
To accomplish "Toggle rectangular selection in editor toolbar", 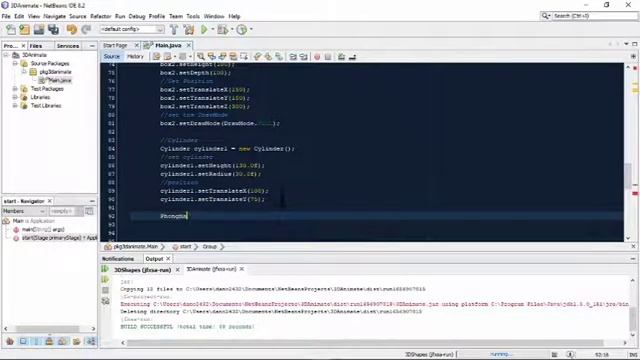I will [x=244, y=57].
